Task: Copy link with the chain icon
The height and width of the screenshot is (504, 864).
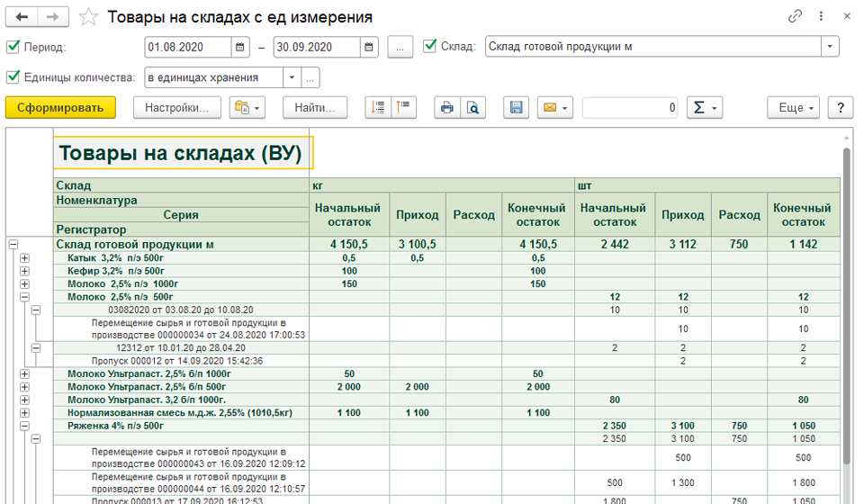Action: click(795, 16)
